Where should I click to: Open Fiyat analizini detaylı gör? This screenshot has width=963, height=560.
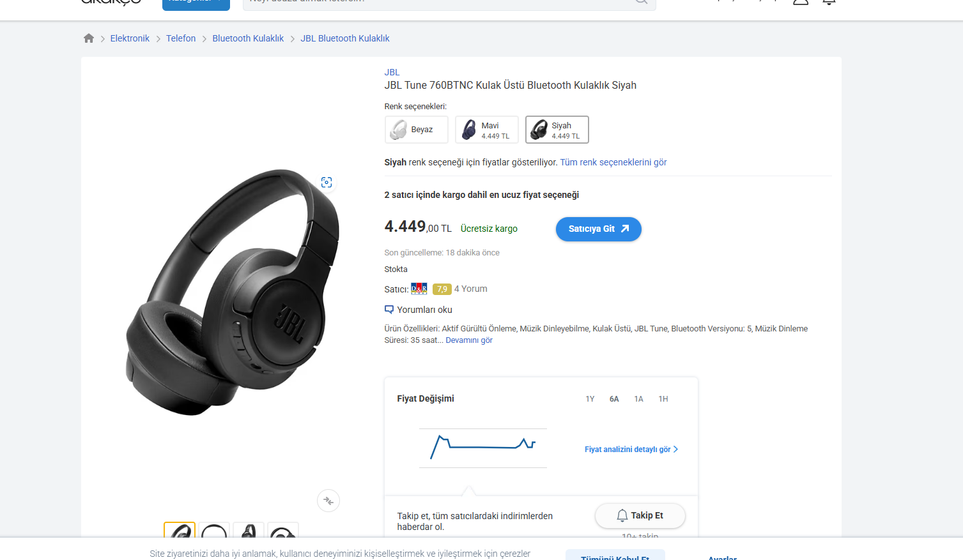tap(631, 450)
